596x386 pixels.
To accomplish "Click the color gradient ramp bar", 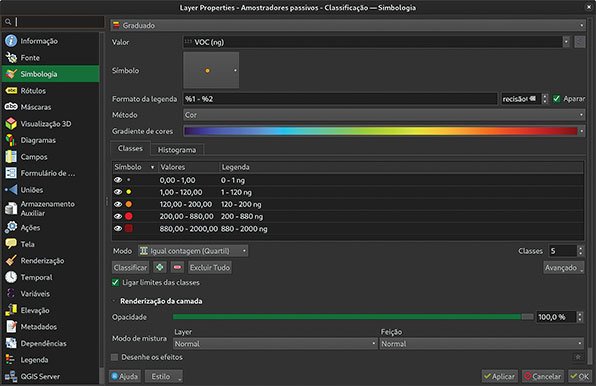I will coord(380,131).
